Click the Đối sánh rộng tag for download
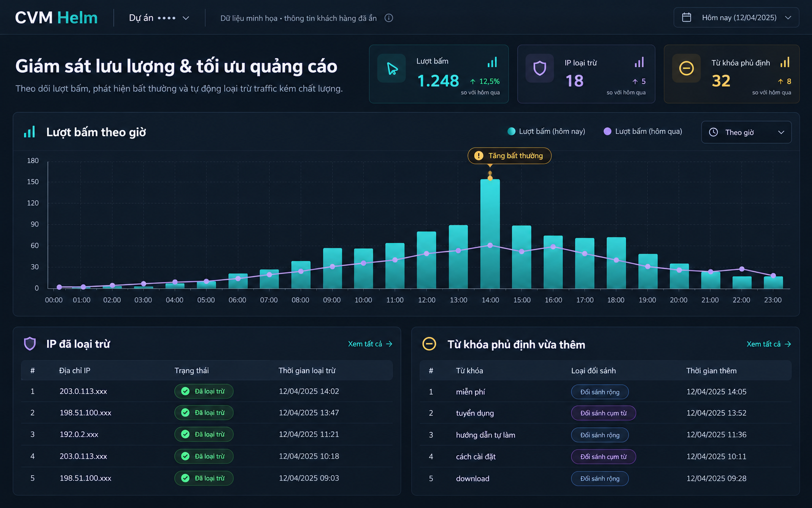The width and height of the screenshot is (812, 508). click(x=600, y=478)
